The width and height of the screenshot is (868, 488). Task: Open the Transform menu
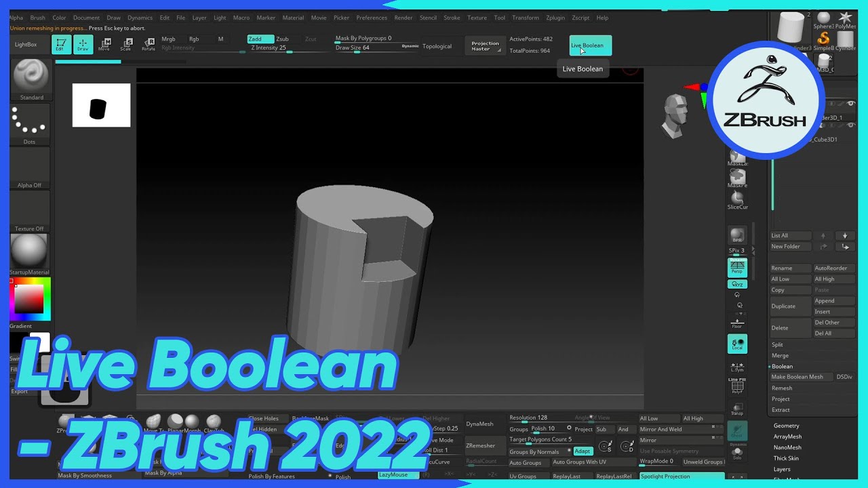click(x=526, y=18)
